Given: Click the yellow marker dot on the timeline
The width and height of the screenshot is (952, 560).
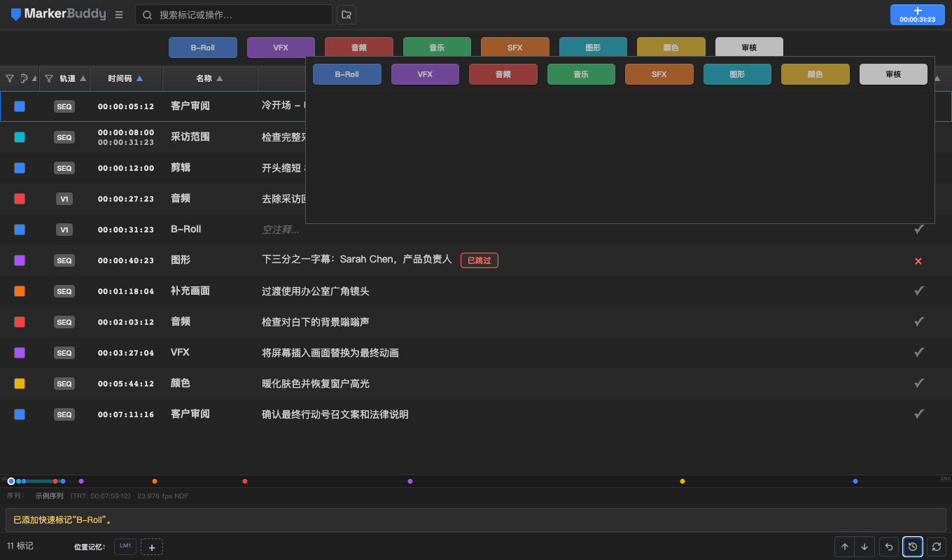Looking at the screenshot, I should [682, 481].
